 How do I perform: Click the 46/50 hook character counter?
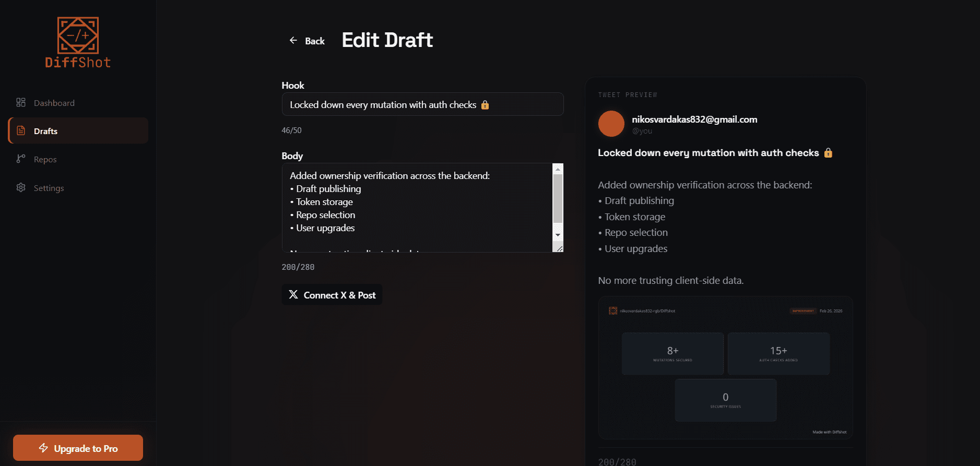[x=291, y=130]
